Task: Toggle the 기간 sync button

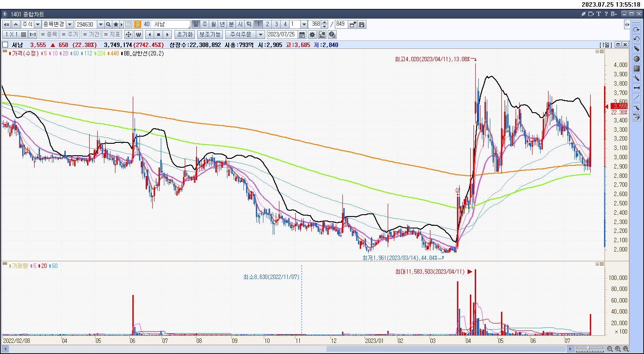Action: [91, 35]
